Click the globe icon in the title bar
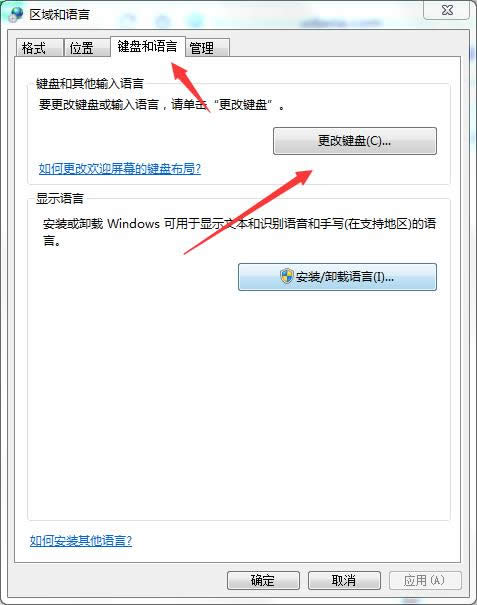 pyautogui.click(x=16, y=14)
